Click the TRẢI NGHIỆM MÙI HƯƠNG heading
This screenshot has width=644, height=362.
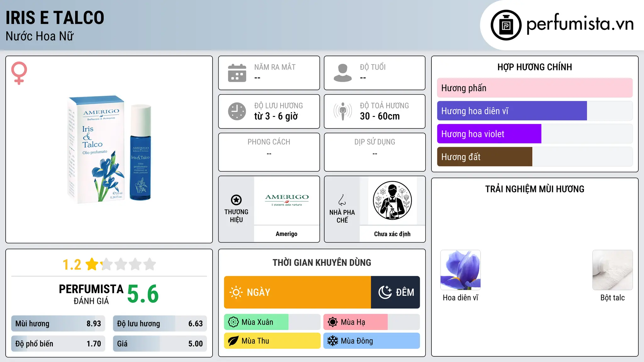(x=535, y=189)
